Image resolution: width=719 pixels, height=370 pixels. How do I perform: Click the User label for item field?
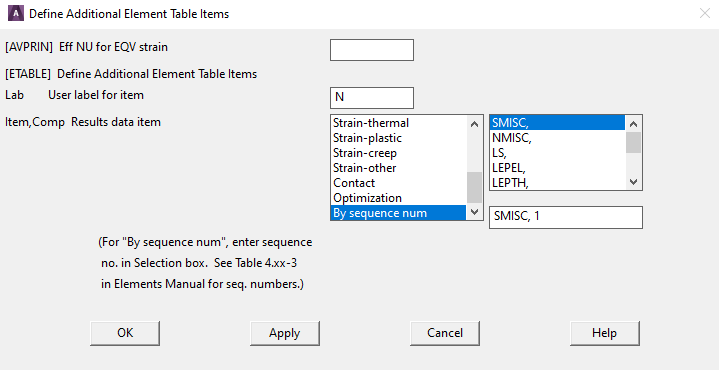coord(372,98)
